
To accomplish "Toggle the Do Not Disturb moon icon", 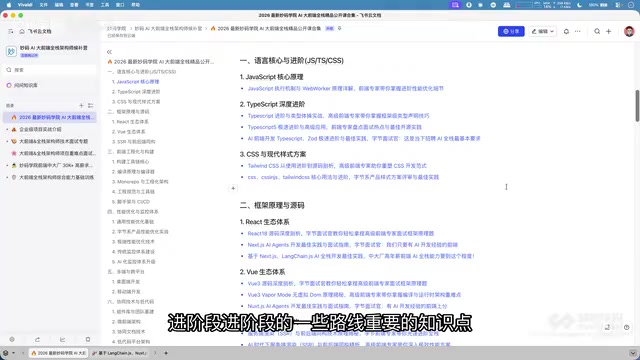I will pos(580,5).
